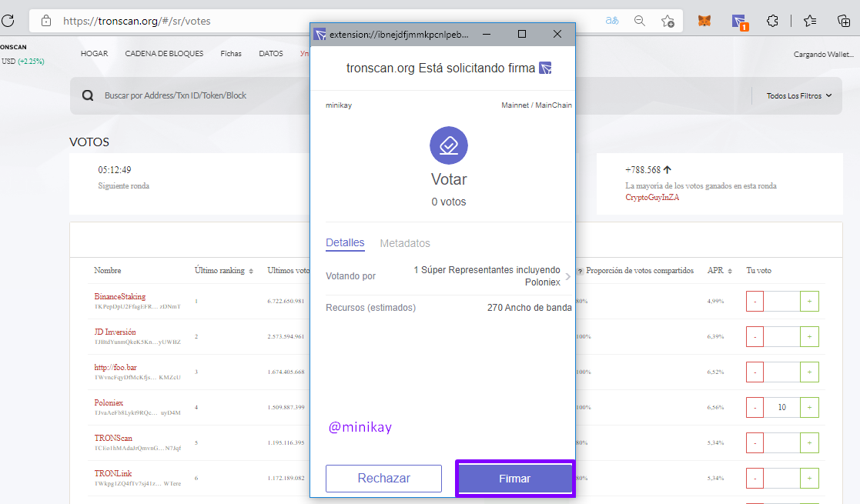Viewport: 860px width, 504px height.
Task: Decrease TRONLink vote with minus
Action: (755, 479)
